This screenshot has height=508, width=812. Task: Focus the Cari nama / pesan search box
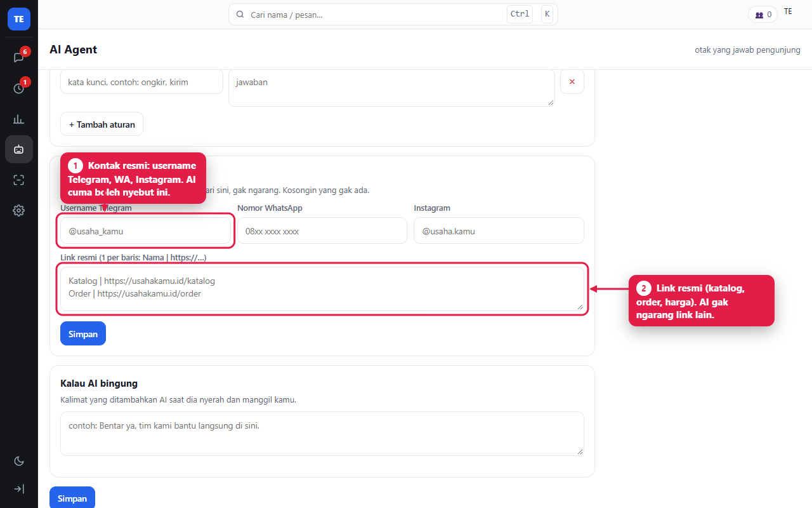393,14
